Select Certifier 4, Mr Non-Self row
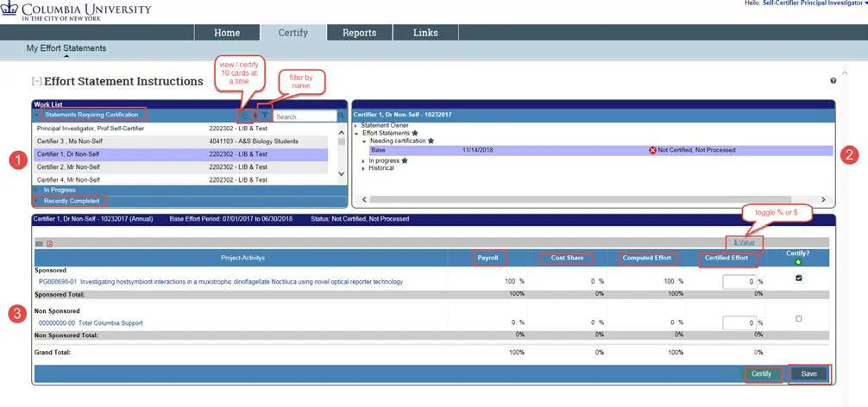The width and height of the screenshot is (868, 407). tap(180, 179)
